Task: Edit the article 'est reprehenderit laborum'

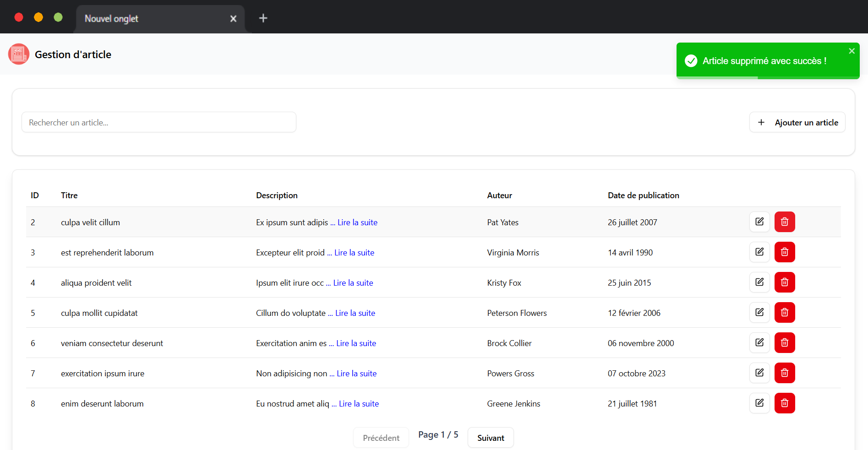Action: pos(759,252)
